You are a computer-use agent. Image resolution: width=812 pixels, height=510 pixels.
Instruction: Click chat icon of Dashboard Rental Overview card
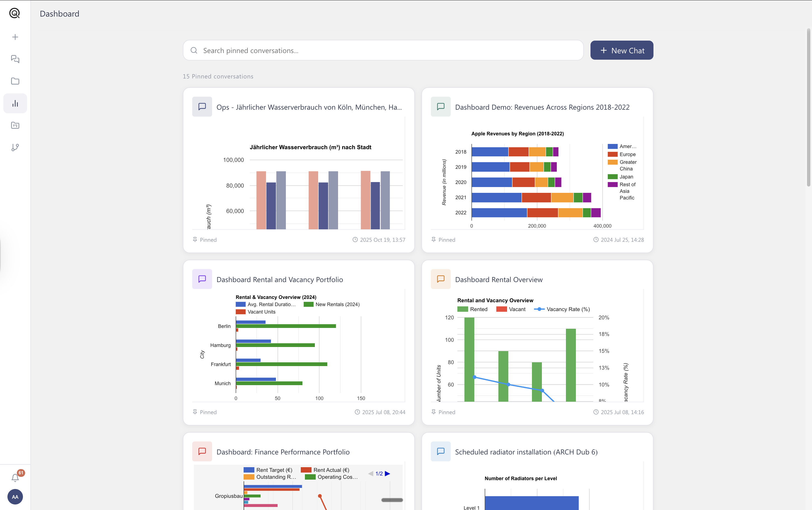click(441, 279)
